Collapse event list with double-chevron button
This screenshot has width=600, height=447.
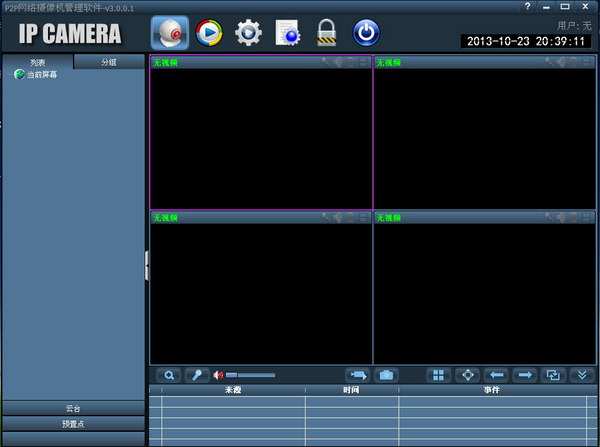[x=583, y=375]
